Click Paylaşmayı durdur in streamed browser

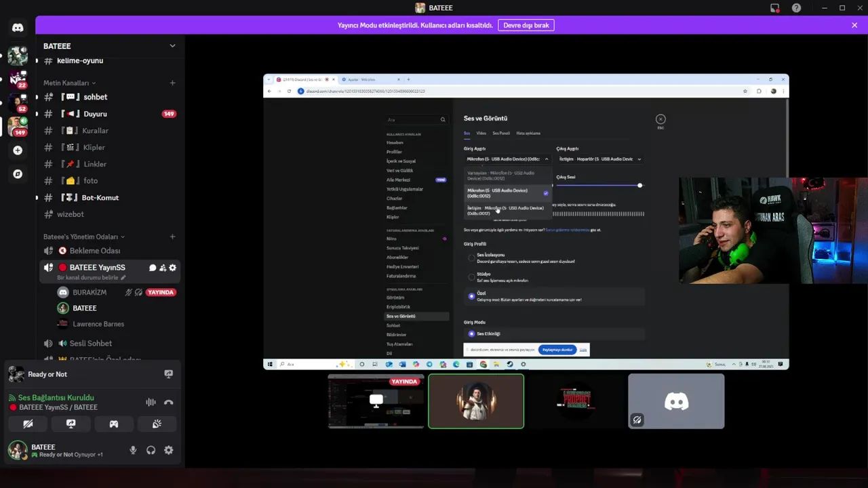(557, 350)
